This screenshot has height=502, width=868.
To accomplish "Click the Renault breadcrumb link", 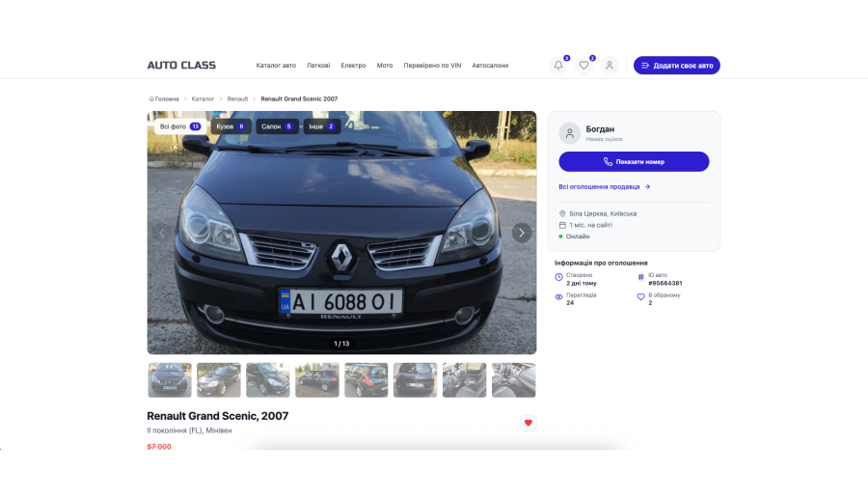I will coord(237,98).
